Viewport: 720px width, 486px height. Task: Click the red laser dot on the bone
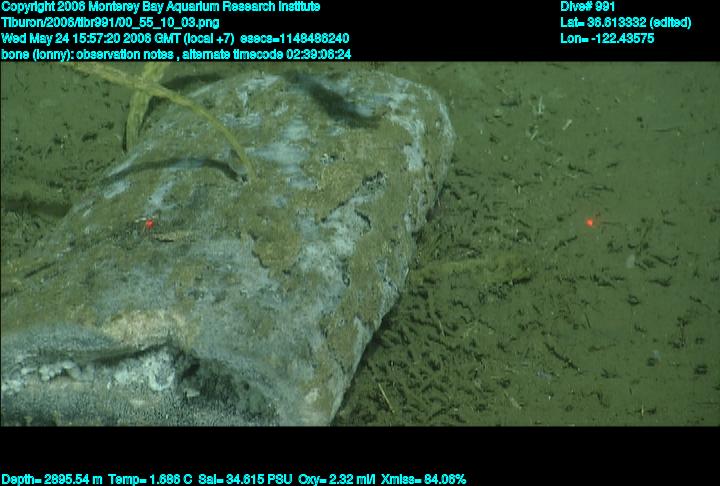[x=150, y=224]
